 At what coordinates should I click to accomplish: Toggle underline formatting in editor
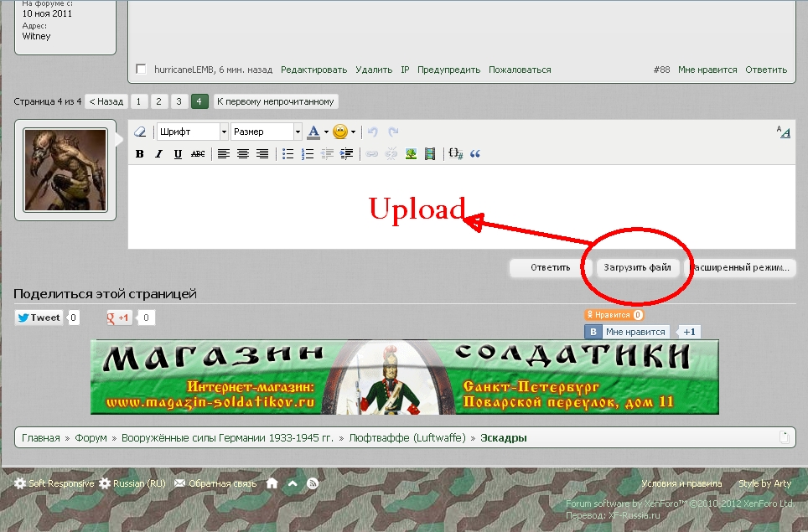point(179,153)
